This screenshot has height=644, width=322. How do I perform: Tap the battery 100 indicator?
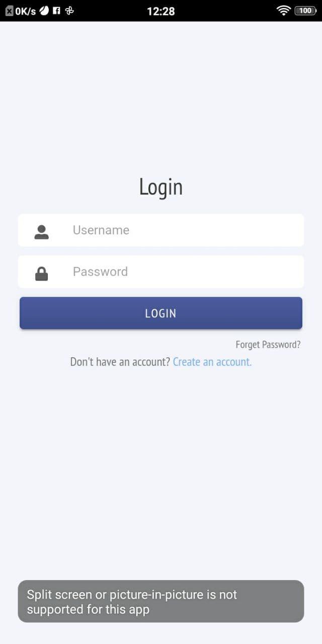point(305,11)
